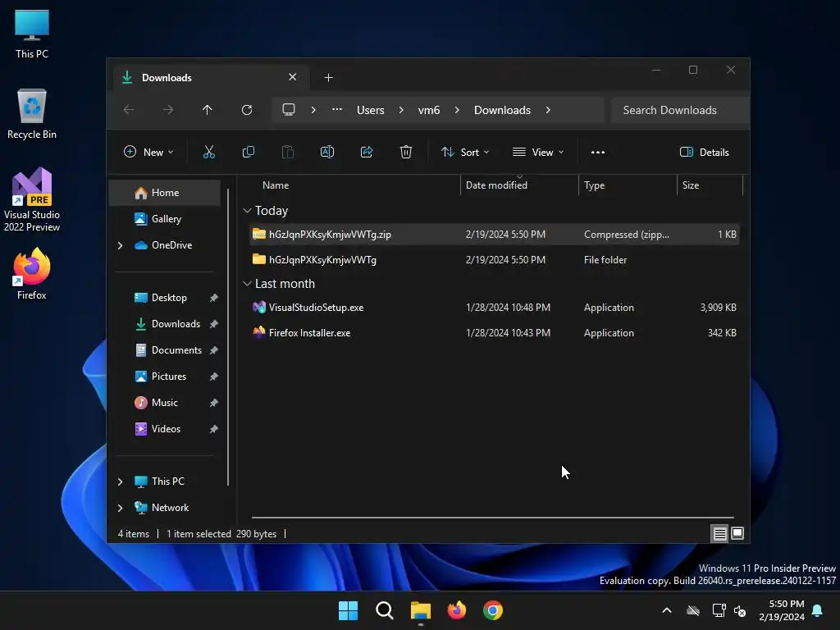Collapse the Today group
This screenshot has height=630, width=840.
pos(247,211)
